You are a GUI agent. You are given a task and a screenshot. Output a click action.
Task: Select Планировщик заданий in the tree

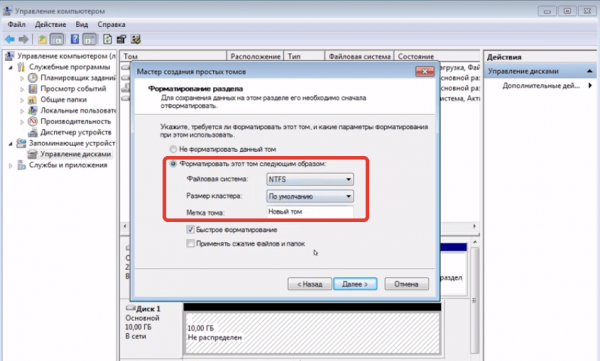(x=77, y=78)
